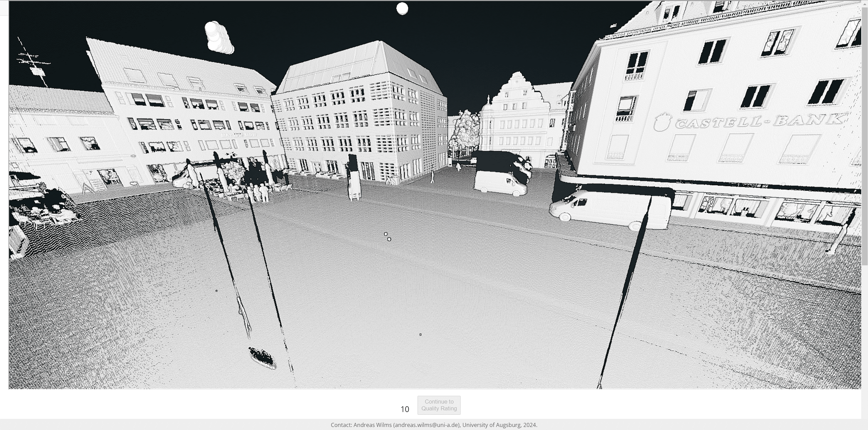Click the small square marker left of poles
This screenshot has width=868, height=430.
pyautogui.click(x=216, y=291)
